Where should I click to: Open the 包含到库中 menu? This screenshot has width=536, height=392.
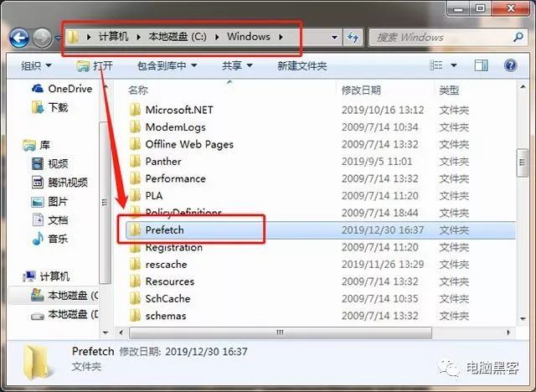point(167,65)
